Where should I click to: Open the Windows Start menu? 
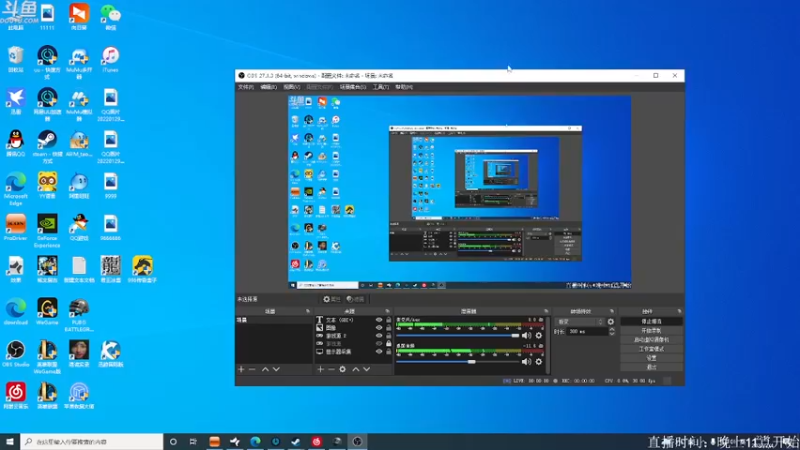tap(10, 442)
